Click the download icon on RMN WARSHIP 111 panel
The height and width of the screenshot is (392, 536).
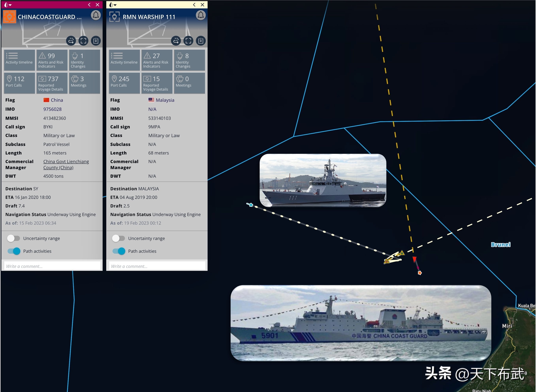[201, 41]
